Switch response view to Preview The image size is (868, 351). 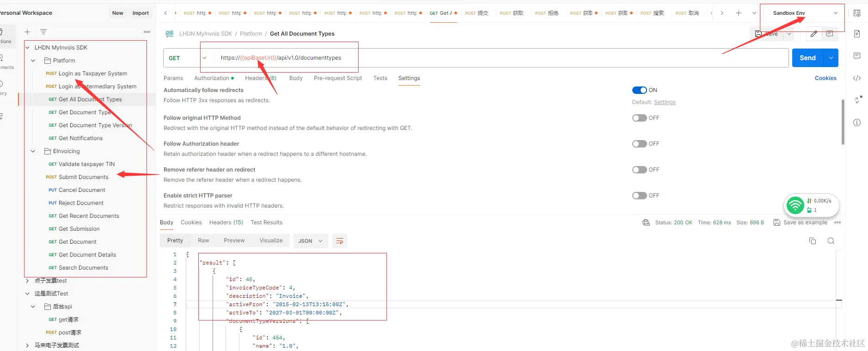tap(234, 240)
